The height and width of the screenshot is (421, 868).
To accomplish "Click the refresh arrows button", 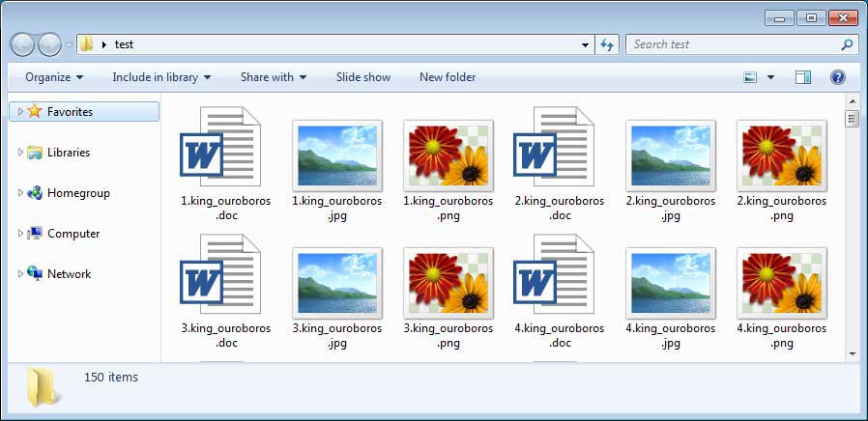I will [607, 44].
